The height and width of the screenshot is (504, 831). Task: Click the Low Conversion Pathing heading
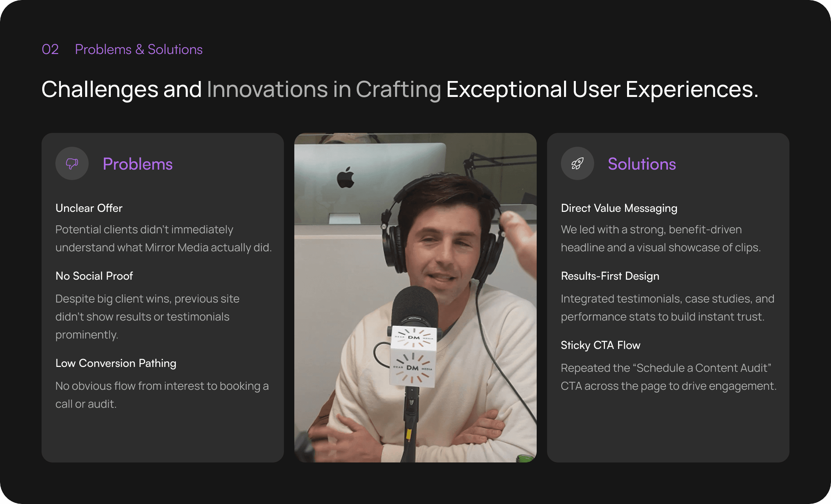pos(116,363)
